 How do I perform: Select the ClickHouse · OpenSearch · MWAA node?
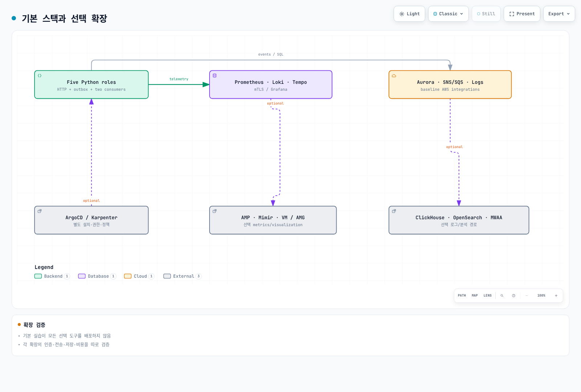pyautogui.click(x=459, y=220)
